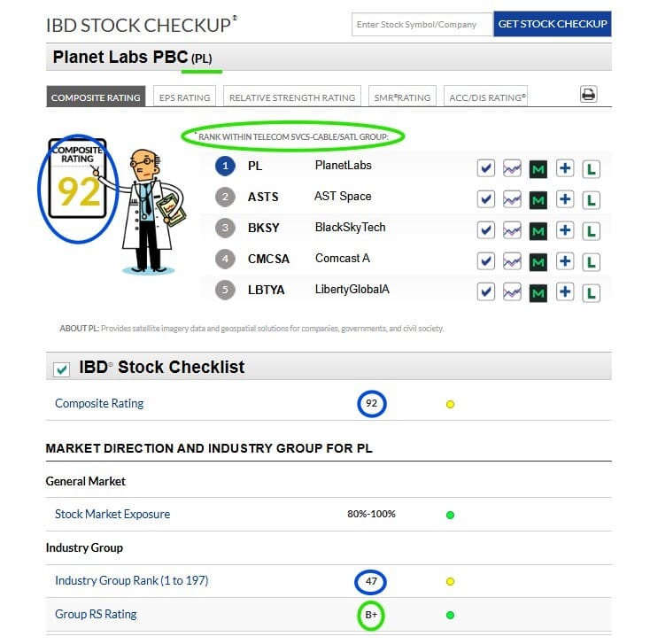The width and height of the screenshot is (650, 644).
Task: View chart icon for CMCSA row
Action: pos(512,261)
